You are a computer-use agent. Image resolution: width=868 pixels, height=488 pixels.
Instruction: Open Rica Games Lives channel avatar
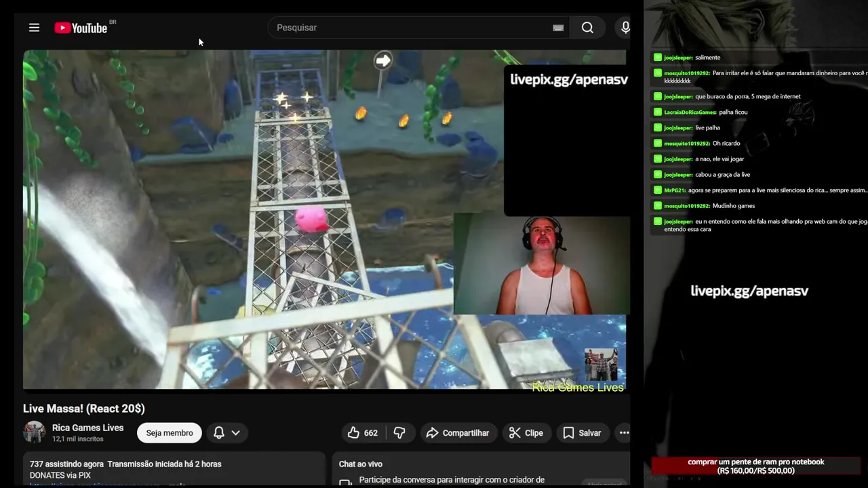pyautogui.click(x=34, y=432)
